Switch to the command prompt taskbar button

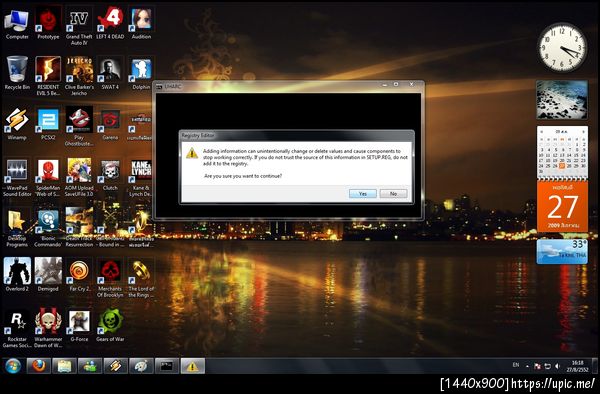click(x=166, y=366)
